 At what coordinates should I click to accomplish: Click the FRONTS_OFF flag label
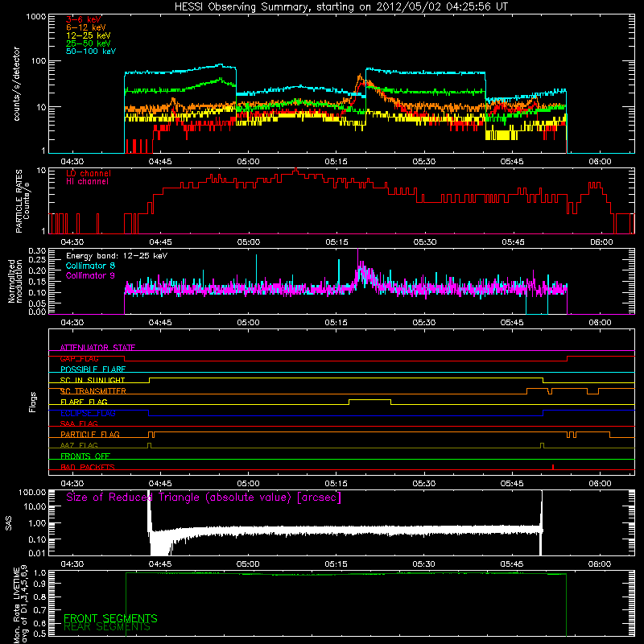[x=85, y=456]
